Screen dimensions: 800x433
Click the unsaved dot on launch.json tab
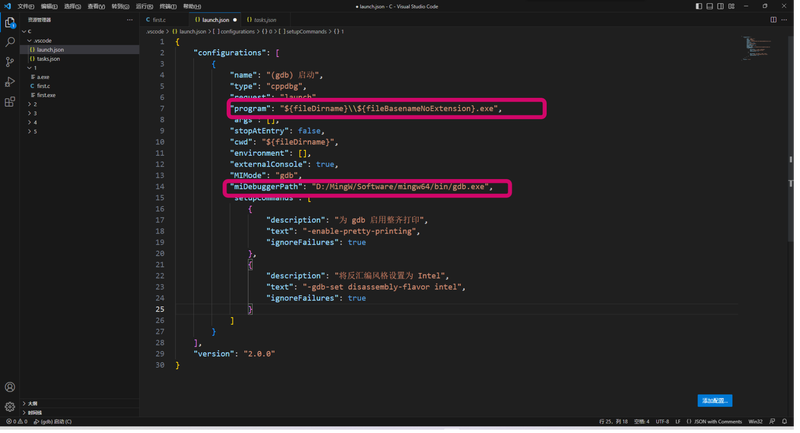point(235,20)
